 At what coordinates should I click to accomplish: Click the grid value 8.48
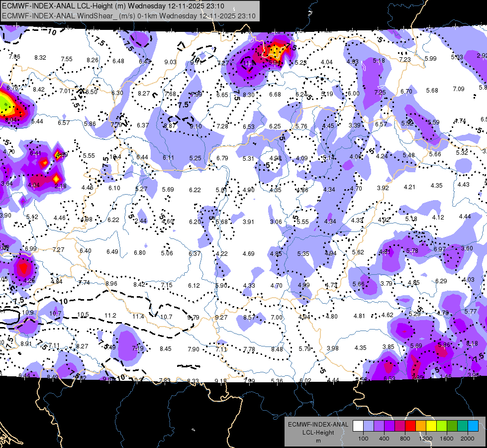(x=277, y=349)
